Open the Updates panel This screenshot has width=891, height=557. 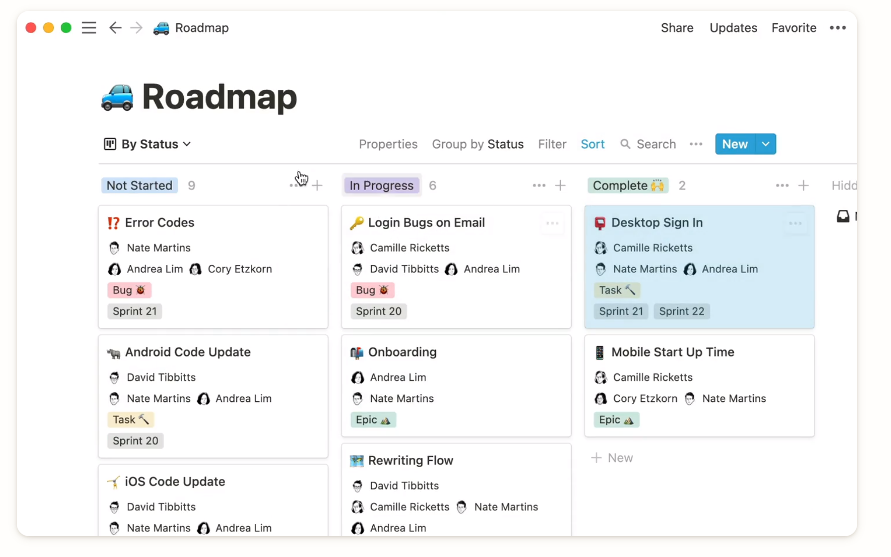(x=733, y=28)
